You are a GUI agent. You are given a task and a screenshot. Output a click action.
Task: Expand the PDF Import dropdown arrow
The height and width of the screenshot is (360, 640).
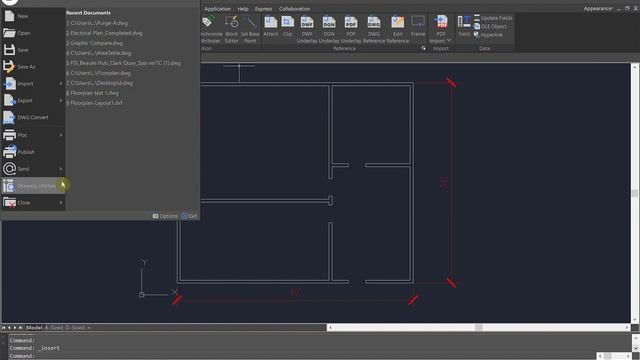coord(449,41)
